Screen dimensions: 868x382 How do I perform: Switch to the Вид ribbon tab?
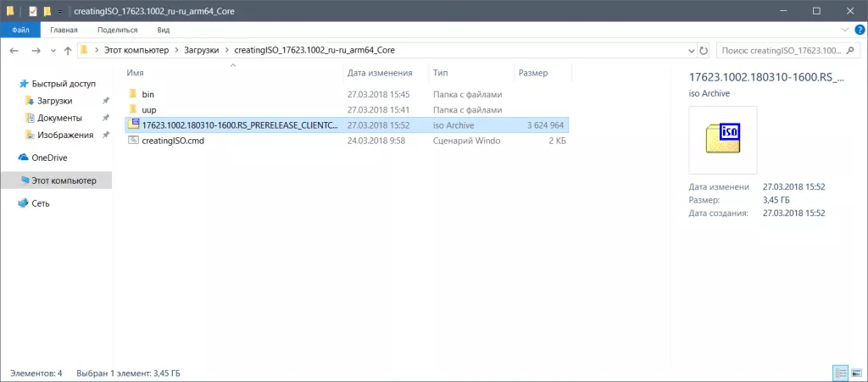pos(164,30)
